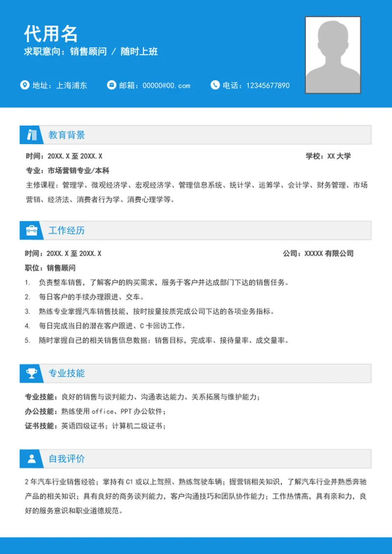Click the line 求职意向:销售顾问 / 随时上班
The image size is (392, 554).
pyautogui.click(x=91, y=51)
